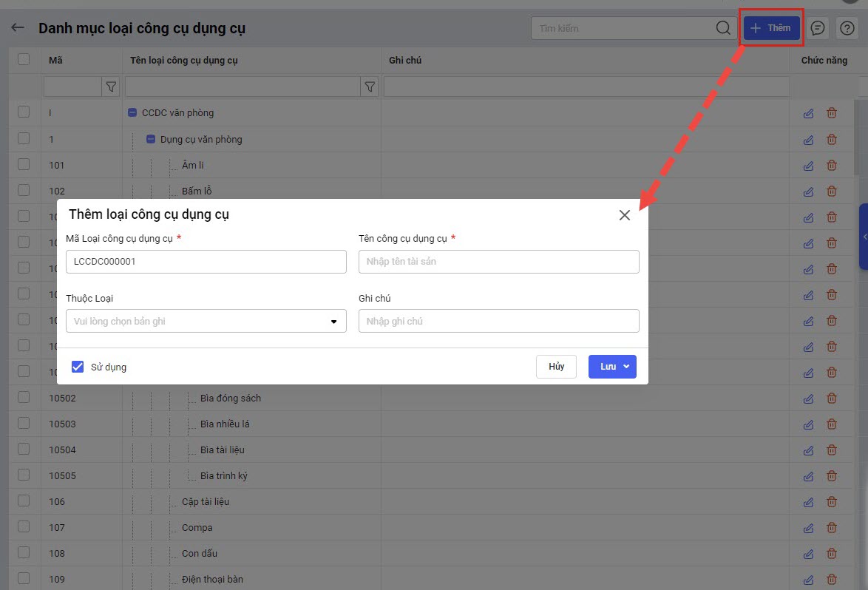Delete the Bìa đóng sách row
This screenshot has width=868, height=590.
(832, 398)
